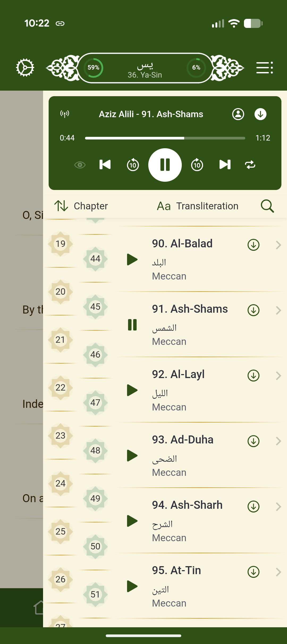Viewport: 287px width, 644px height.
Task: Pause playback with the large pause button
Action: click(x=165, y=165)
